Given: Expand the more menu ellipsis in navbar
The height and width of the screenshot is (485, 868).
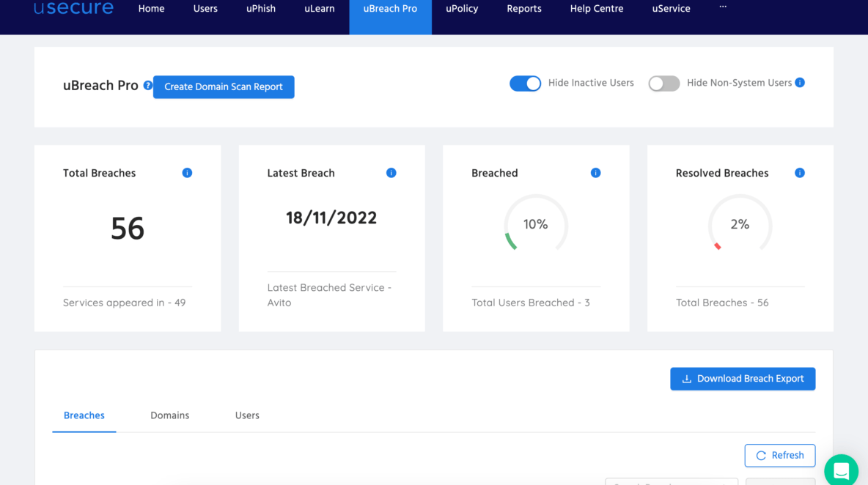Looking at the screenshot, I should tap(723, 7).
